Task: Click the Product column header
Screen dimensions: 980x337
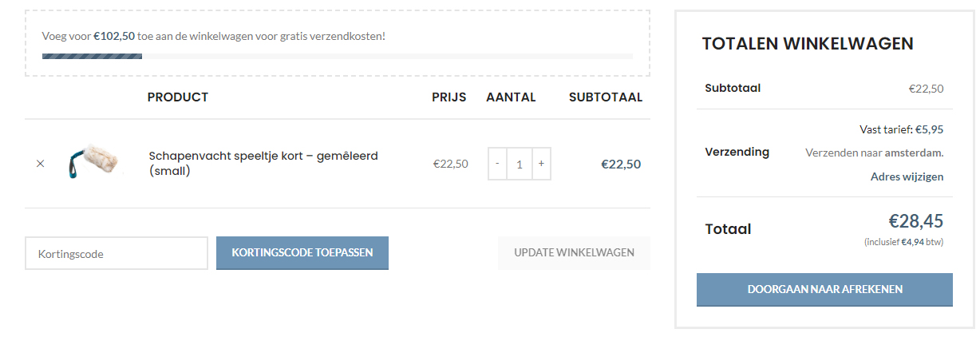Action: 178,97
